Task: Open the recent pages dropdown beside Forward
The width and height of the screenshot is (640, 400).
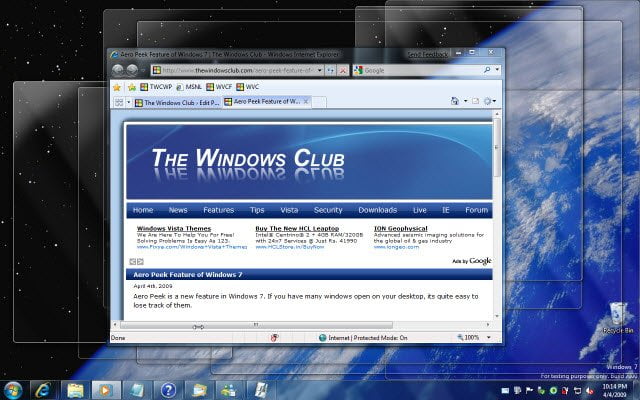Action: point(143,71)
